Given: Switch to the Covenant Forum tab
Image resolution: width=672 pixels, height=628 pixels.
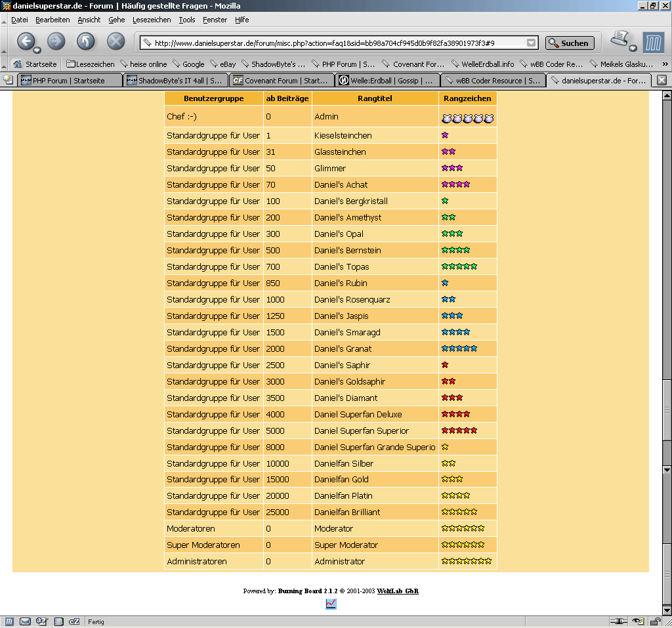Looking at the screenshot, I should (280, 81).
